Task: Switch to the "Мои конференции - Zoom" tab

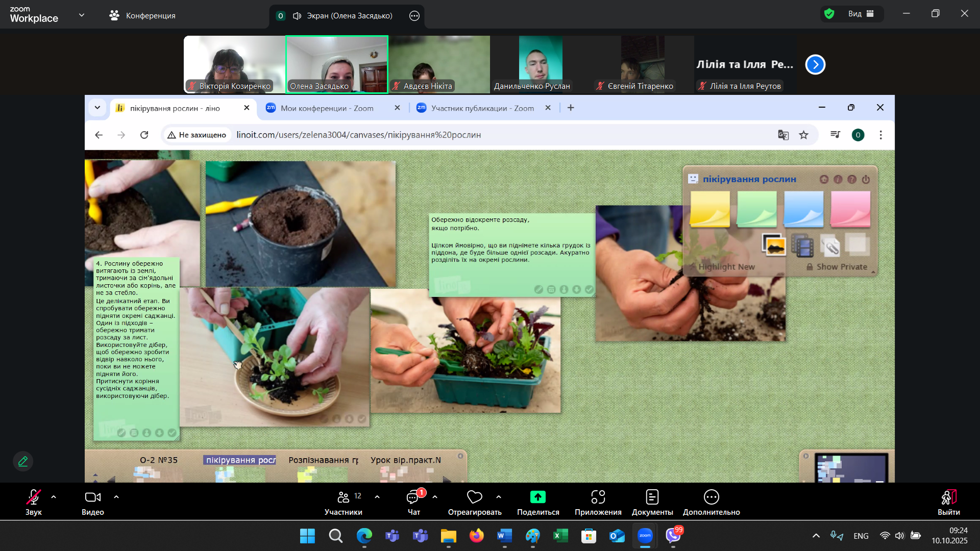Action: pos(327,108)
